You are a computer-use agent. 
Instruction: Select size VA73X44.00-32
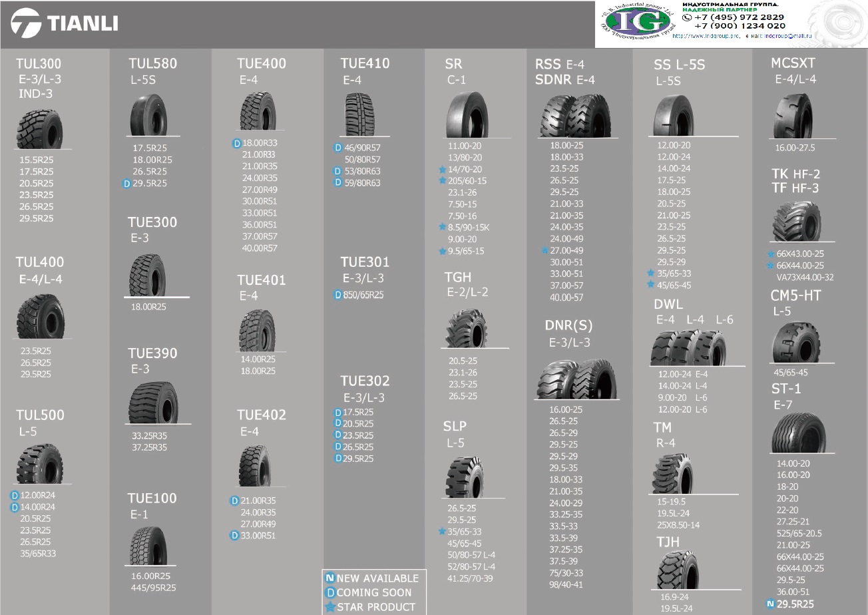tap(805, 278)
